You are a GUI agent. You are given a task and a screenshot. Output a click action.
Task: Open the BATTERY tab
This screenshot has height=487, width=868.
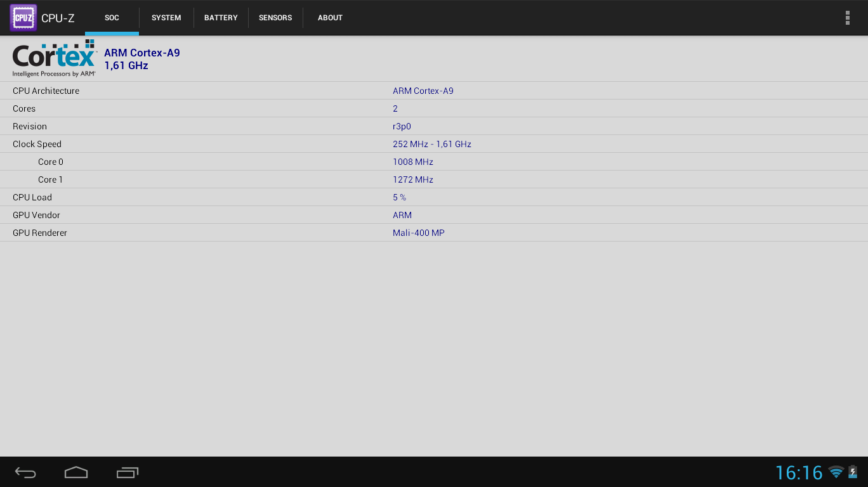click(x=221, y=18)
